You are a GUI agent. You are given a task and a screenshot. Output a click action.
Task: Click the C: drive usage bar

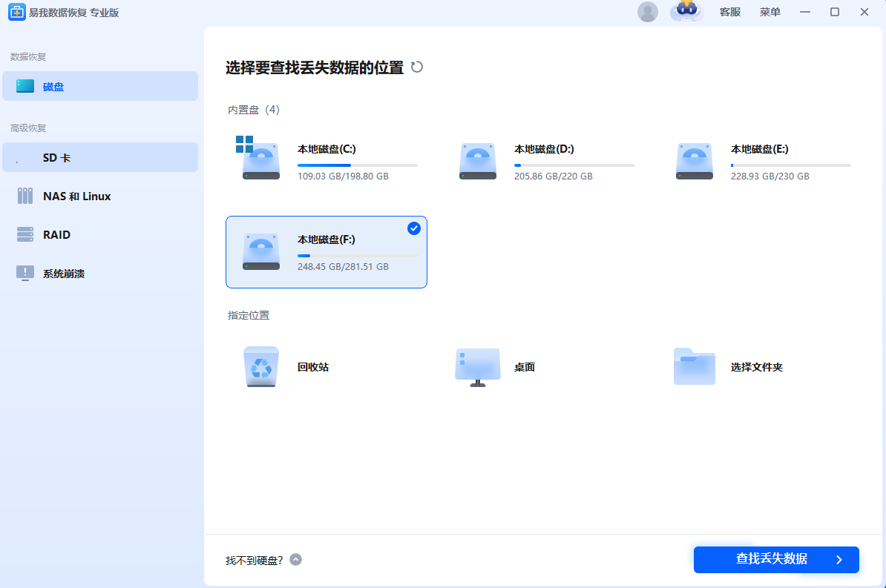click(357, 165)
